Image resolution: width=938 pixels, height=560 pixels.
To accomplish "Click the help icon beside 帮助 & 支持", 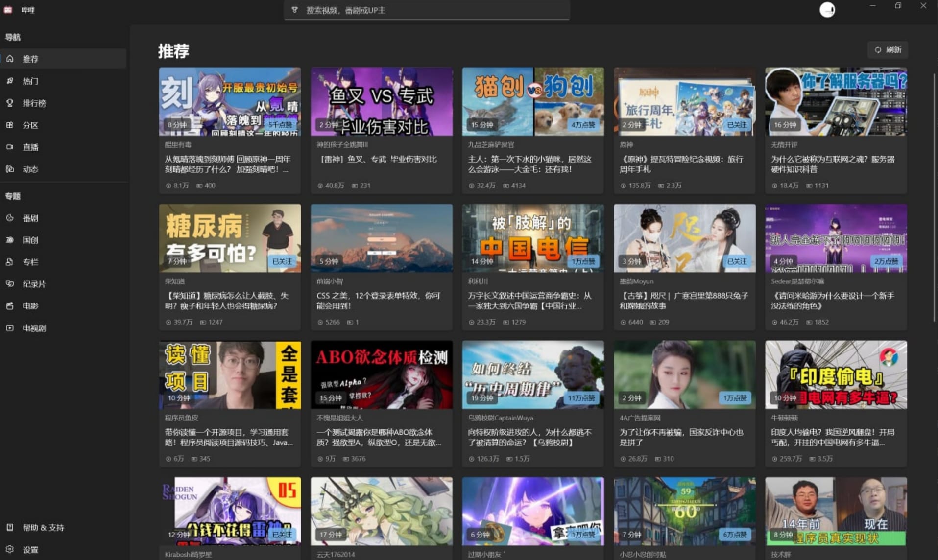I will (10, 527).
